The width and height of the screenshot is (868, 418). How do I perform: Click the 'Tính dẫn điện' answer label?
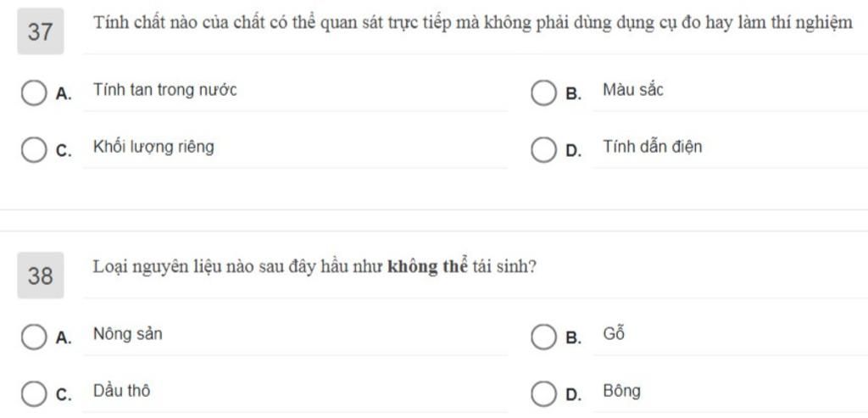coord(652,148)
